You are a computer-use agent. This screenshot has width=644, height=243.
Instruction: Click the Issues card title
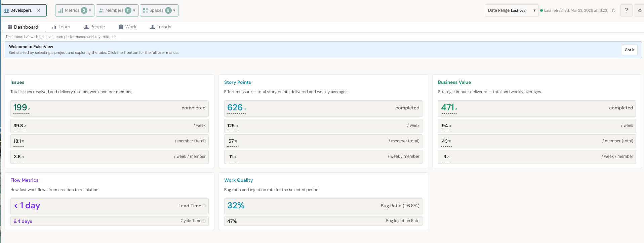(x=17, y=82)
